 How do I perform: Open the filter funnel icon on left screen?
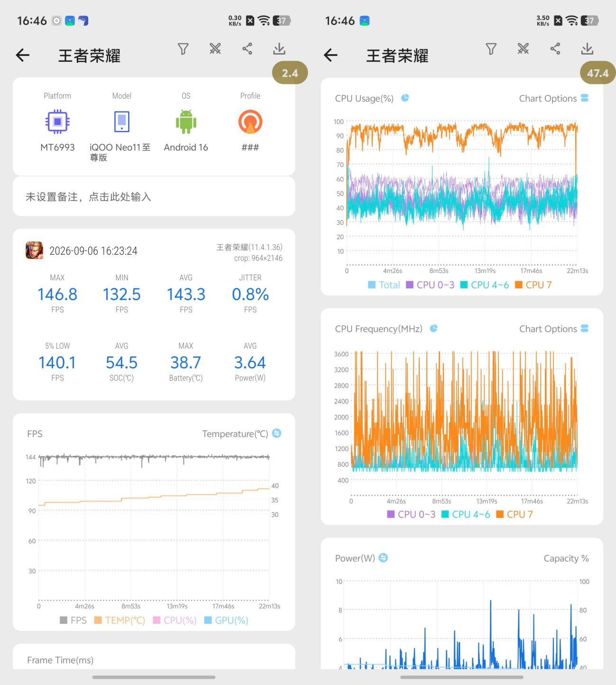point(183,49)
